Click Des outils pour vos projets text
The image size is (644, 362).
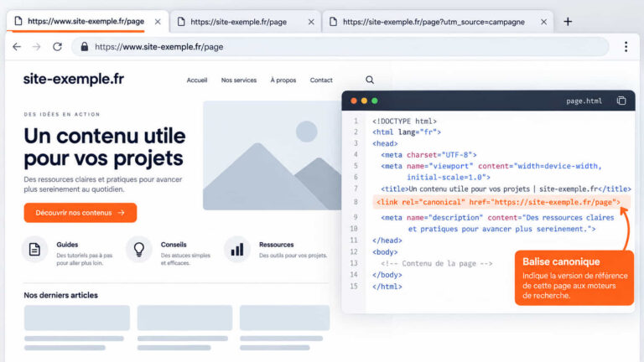[x=293, y=256]
